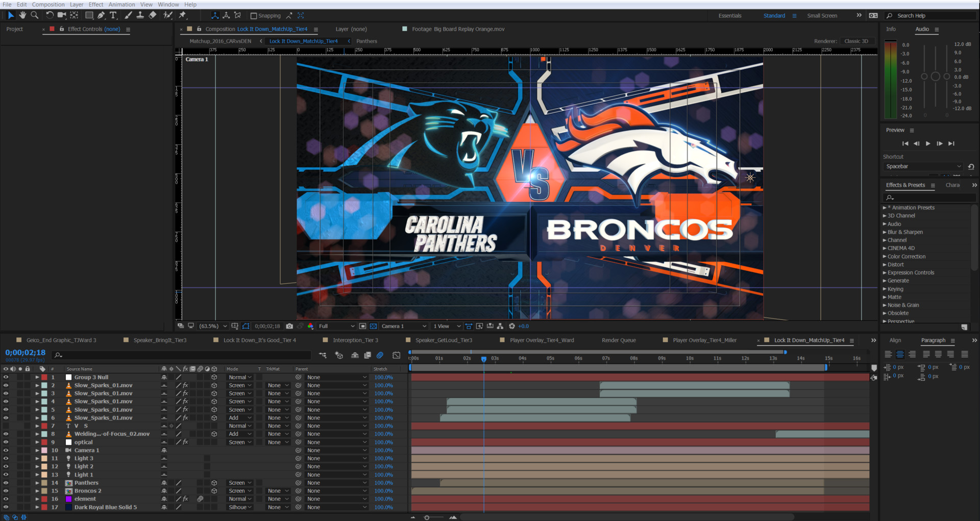Select the Unified Camera tool
The height and width of the screenshot is (521, 980).
coord(62,15)
